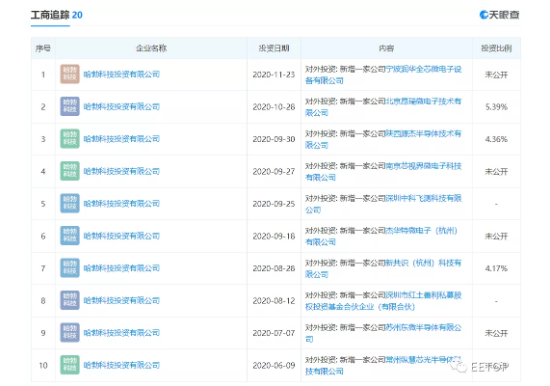Click the company logo in row 8
This screenshot has width=550, height=386.
coord(70,300)
